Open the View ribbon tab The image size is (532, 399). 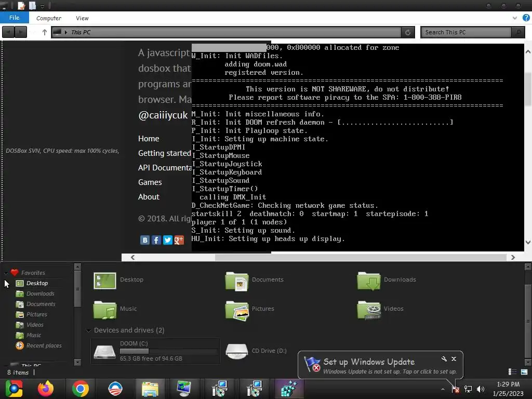coord(82,18)
